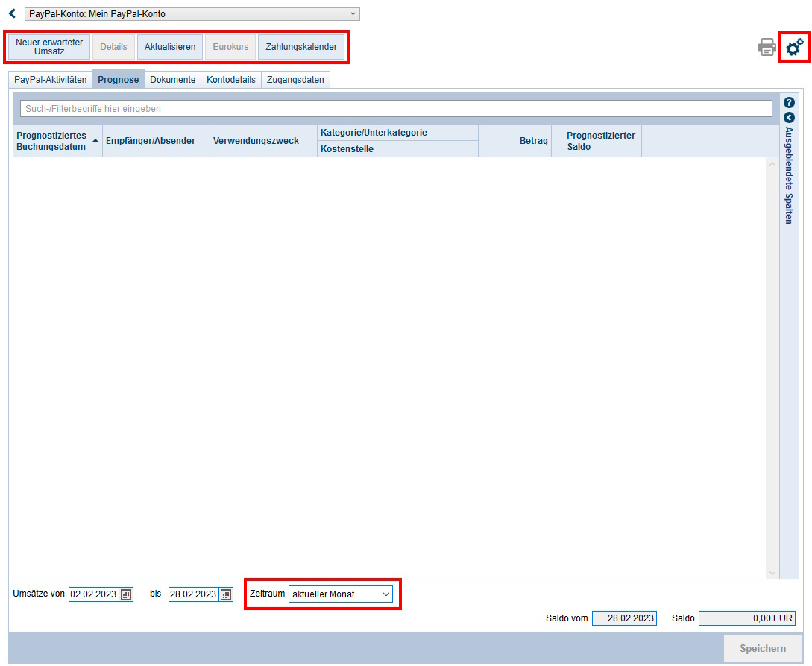Open the PayPal-Konto account dropdown

[192, 14]
